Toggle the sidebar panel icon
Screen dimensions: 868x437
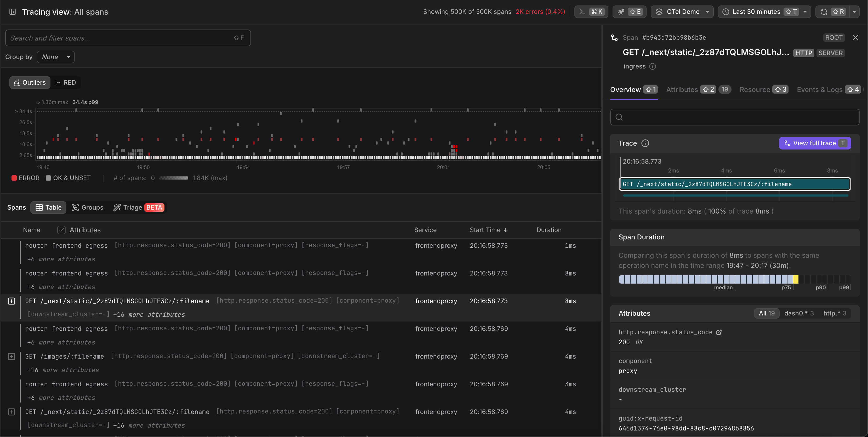(x=13, y=12)
